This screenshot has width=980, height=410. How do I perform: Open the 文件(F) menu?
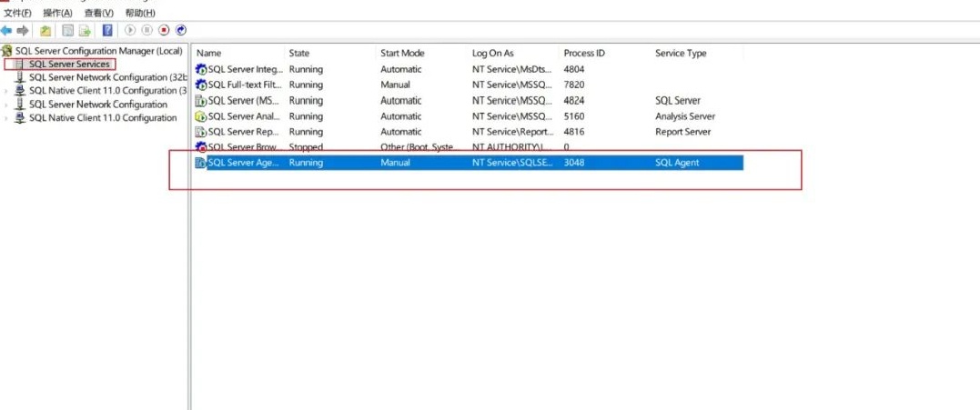pyautogui.click(x=17, y=13)
